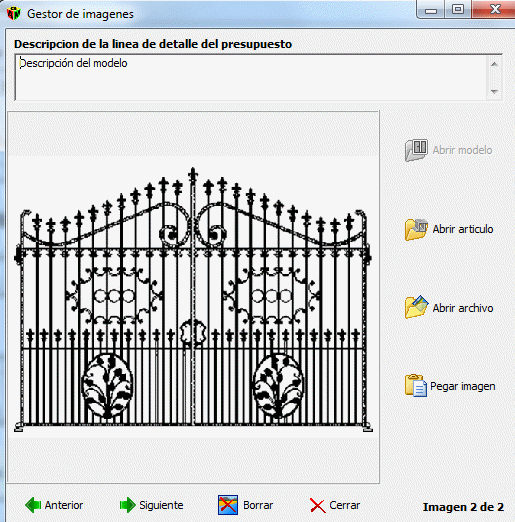The width and height of the screenshot is (515, 522).
Task: Click the Abrir archivo folder icon
Action: 416,307
